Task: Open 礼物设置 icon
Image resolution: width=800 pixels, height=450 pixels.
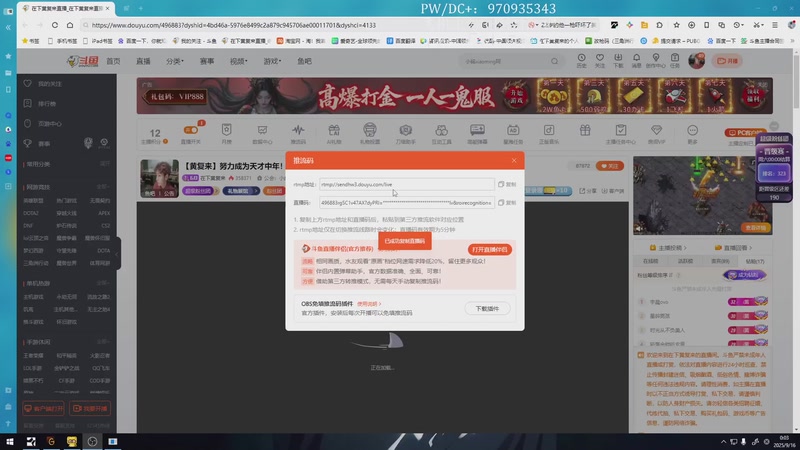Action: pyautogui.click(x=369, y=134)
